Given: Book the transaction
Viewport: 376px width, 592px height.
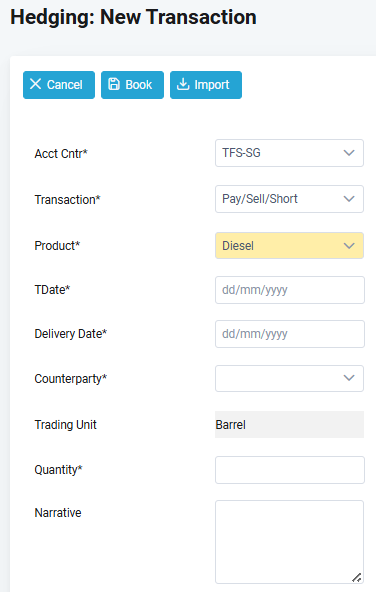Looking at the screenshot, I should point(133,85).
